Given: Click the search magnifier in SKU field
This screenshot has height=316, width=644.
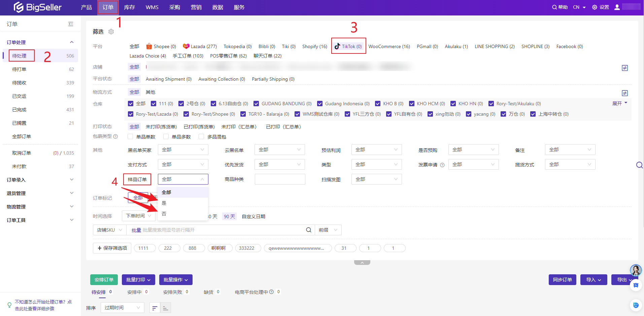Looking at the screenshot, I should click(308, 230).
